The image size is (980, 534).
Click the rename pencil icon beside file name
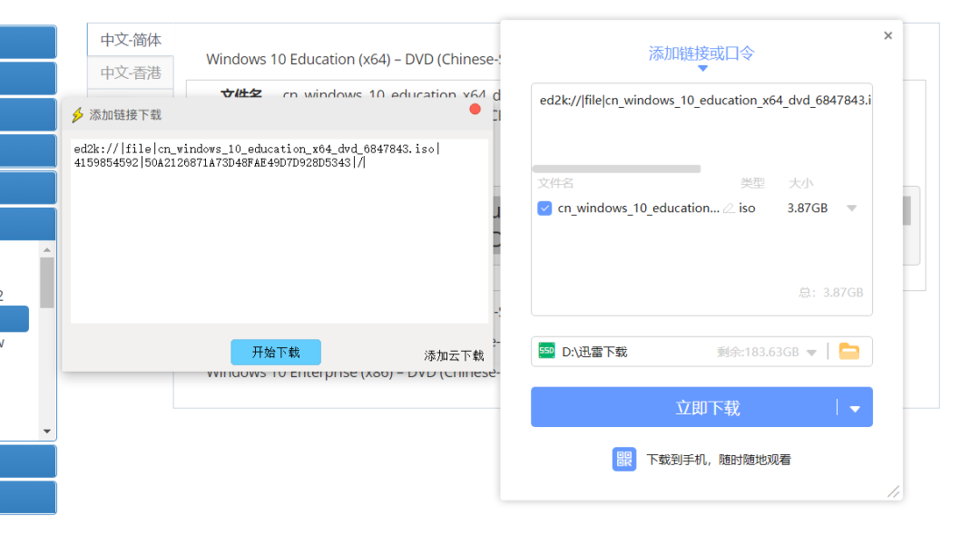[729, 209]
